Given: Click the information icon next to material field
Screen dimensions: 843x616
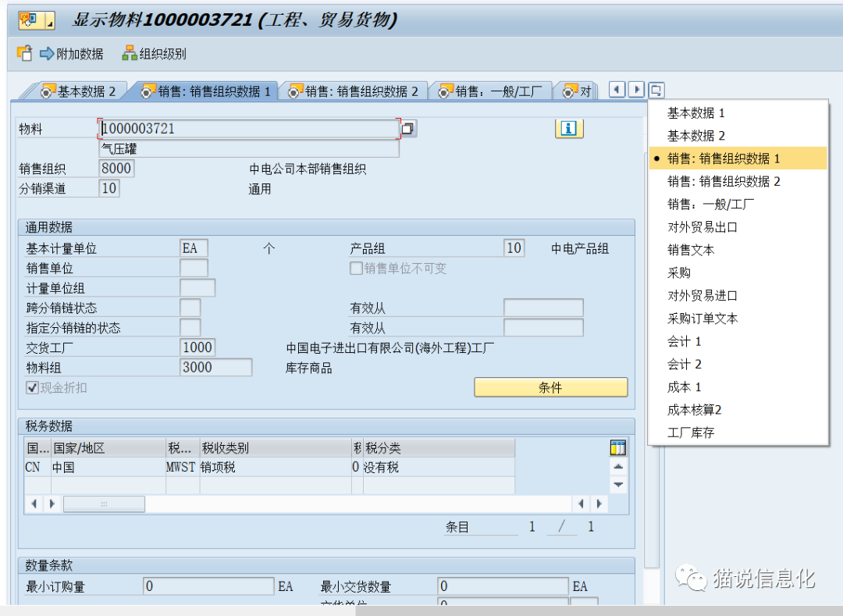Looking at the screenshot, I should [x=569, y=129].
